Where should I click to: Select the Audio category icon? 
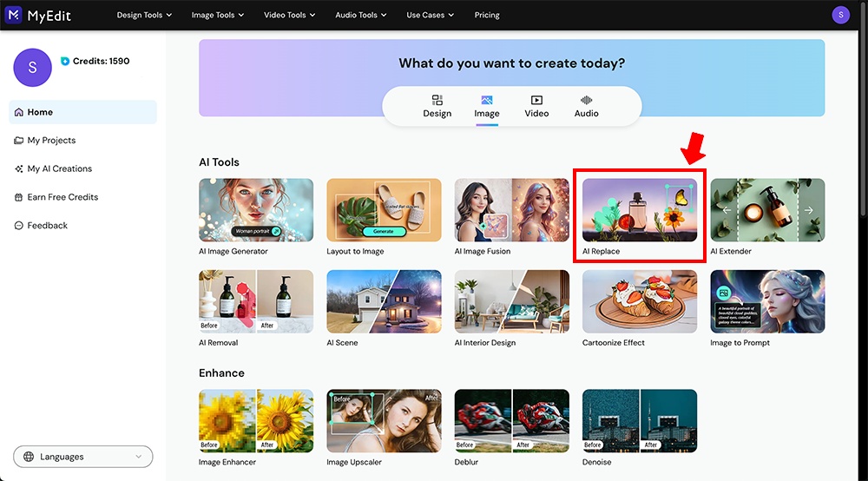586,101
